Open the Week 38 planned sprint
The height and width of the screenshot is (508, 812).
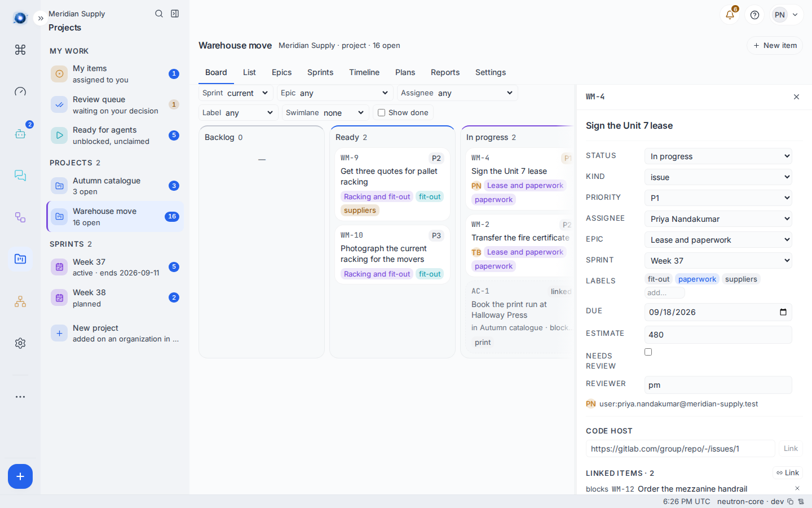(115, 297)
